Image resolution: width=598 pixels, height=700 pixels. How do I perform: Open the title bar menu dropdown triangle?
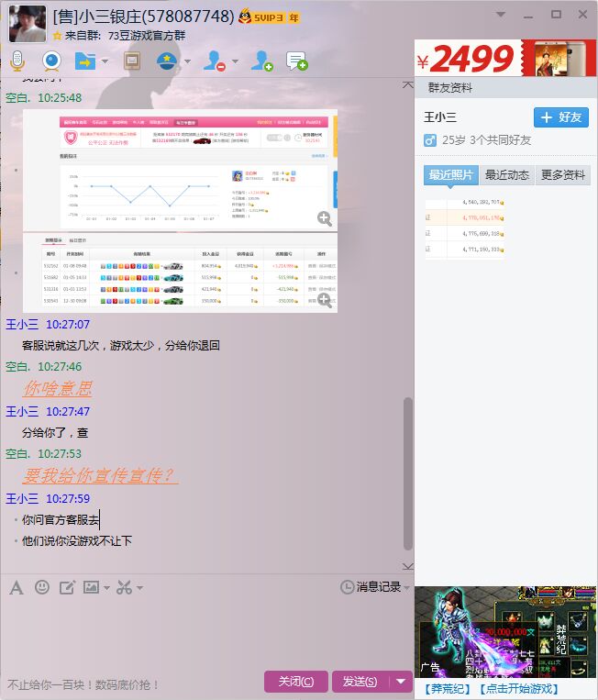[501, 15]
